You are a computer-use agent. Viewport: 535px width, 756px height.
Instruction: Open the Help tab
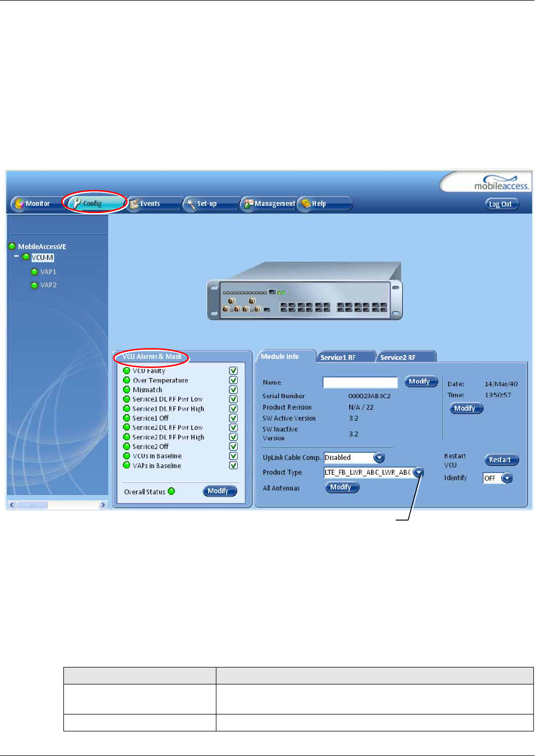pos(325,204)
